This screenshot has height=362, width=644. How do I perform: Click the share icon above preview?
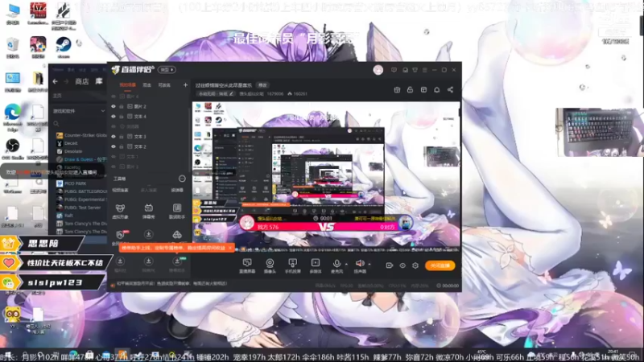tap(450, 89)
